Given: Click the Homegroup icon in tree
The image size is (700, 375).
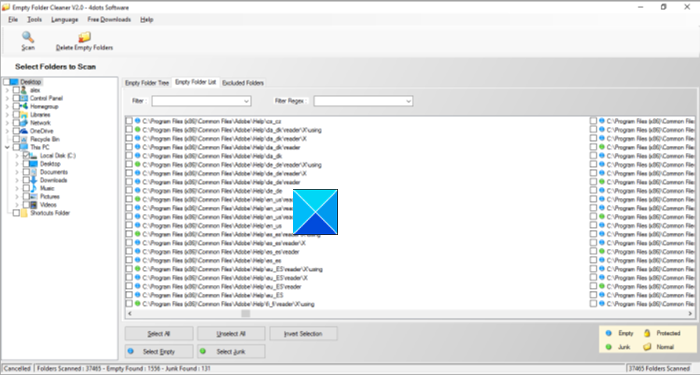Looking at the screenshot, I should click(24, 106).
